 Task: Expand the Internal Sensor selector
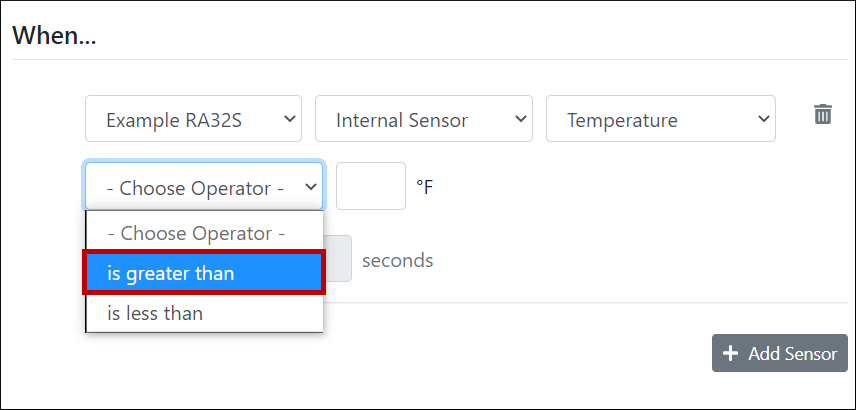423,120
